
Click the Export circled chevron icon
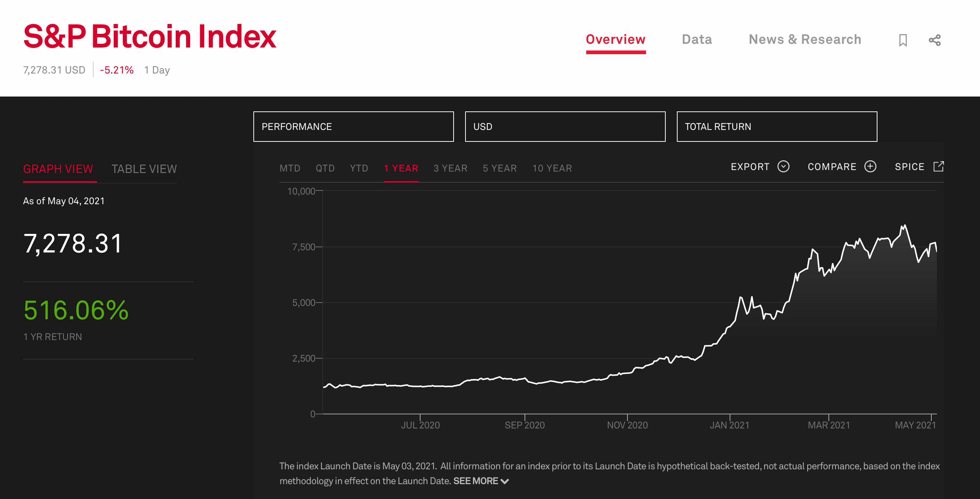coord(783,167)
